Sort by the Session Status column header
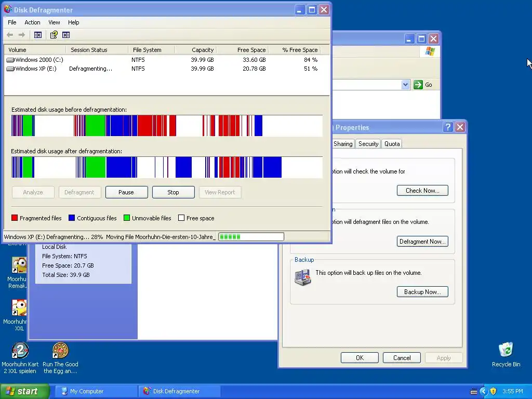532x399 pixels. click(x=97, y=50)
